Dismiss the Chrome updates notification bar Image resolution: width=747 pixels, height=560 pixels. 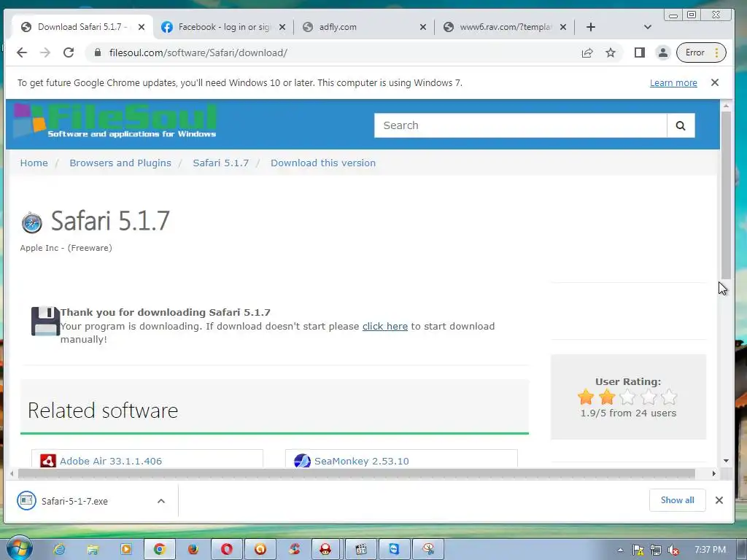[x=715, y=82]
